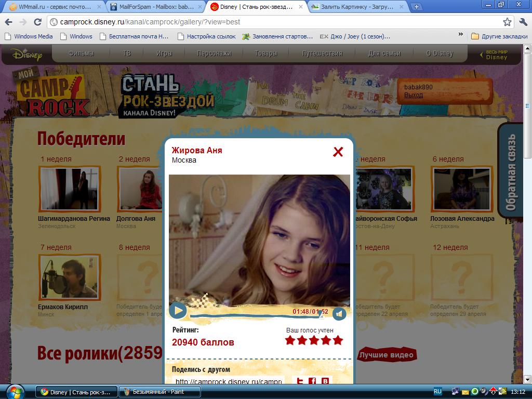The width and height of the screenshot is (532, 399).
Task: Expand the bookmarks overflow chevron
Action: point(460,34)
